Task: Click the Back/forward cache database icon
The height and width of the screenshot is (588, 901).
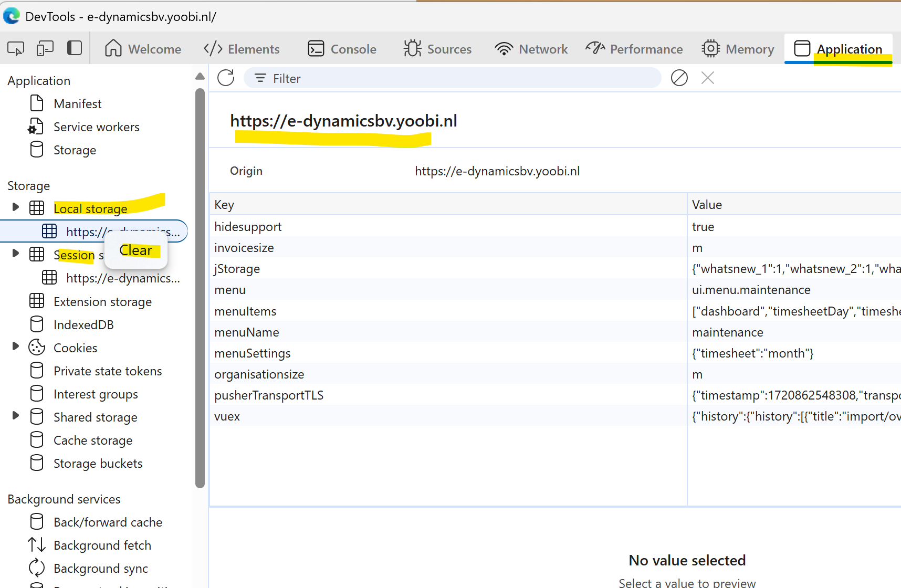Action: coord(37,521)
